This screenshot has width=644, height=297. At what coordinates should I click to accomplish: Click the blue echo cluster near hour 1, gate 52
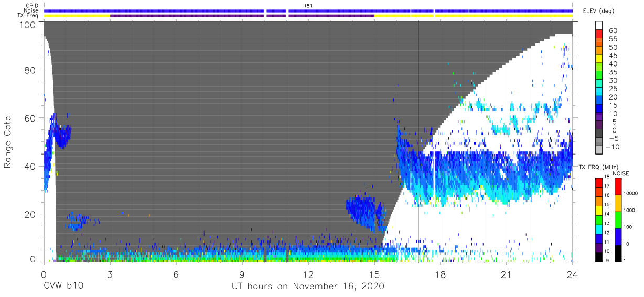click(62, 137)
